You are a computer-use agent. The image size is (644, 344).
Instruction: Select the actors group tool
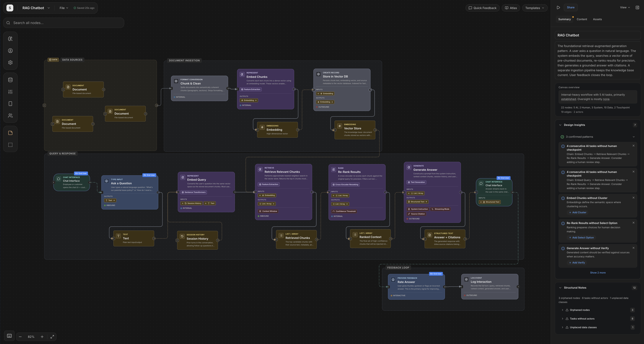click(10, 115)
